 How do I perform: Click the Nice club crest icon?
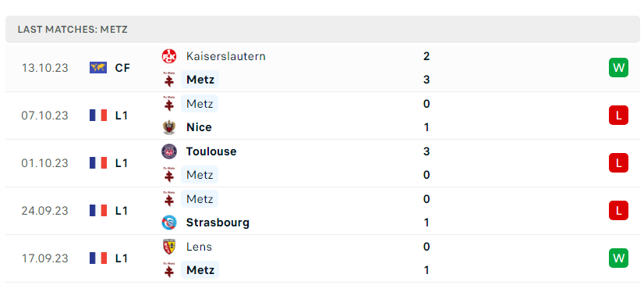click(x=169, y=127)
